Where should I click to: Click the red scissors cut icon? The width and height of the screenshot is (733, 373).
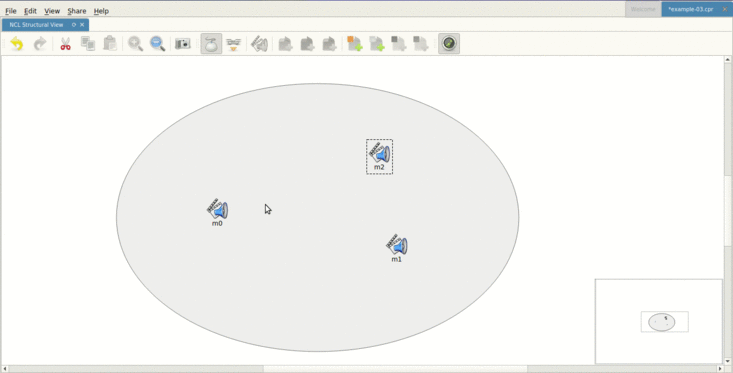[65, 44]
